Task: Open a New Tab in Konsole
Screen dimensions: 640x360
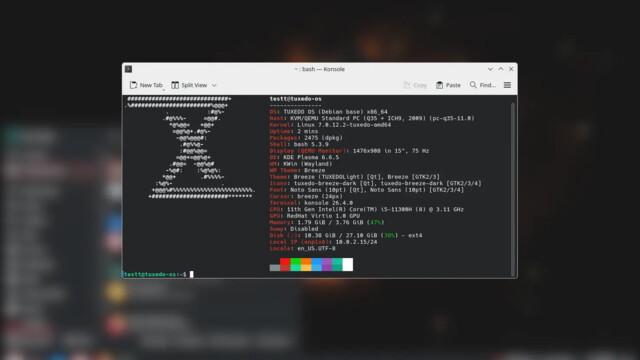Action: coord(146,85)
